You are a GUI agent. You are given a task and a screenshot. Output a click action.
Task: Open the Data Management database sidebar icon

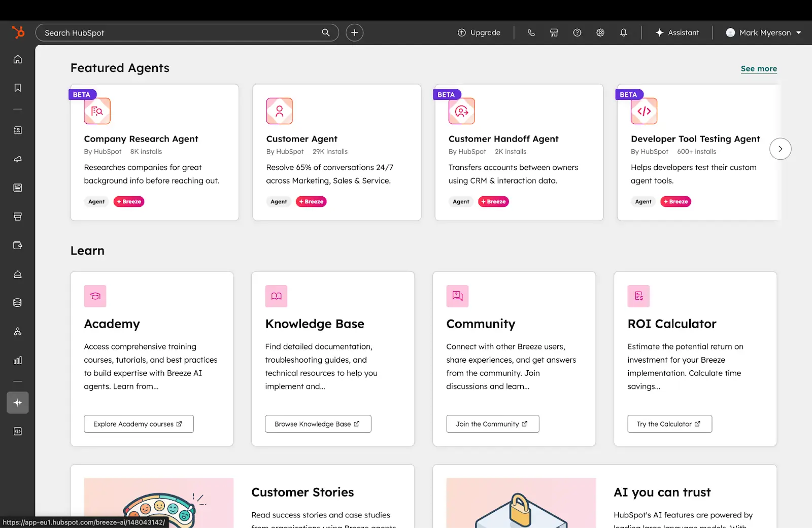point(18,303)
